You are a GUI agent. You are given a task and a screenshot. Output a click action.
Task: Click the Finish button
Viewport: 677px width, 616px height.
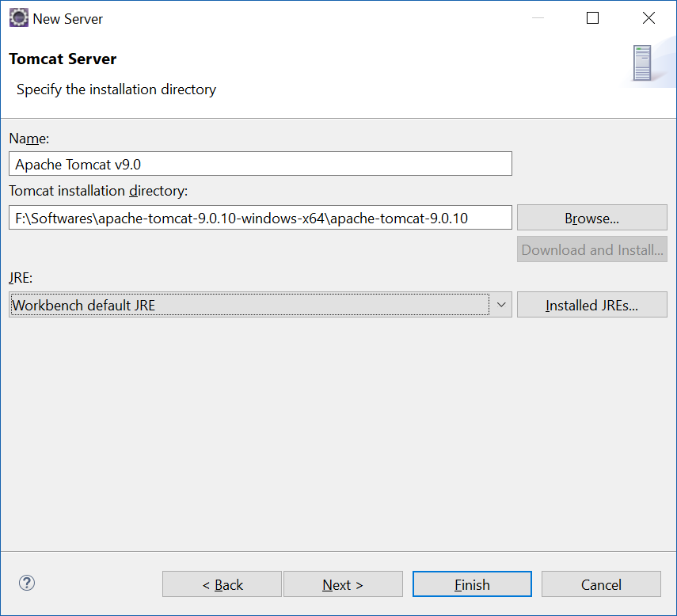(472, 584)
